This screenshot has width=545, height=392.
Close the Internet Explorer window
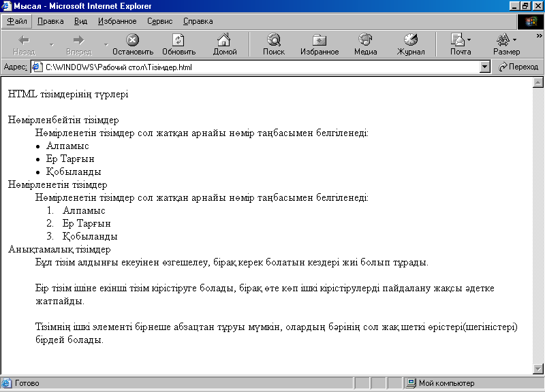point(537,6)
